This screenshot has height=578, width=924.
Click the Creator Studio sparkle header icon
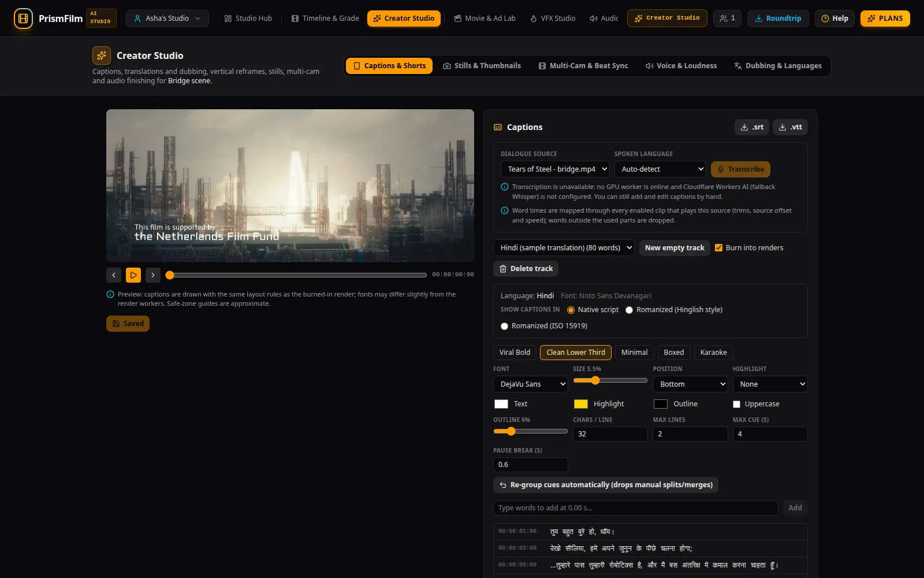102,55
